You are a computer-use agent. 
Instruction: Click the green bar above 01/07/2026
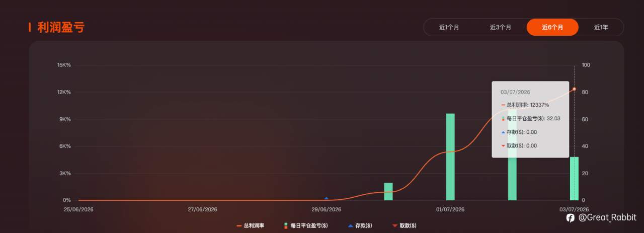pos(450,157)
